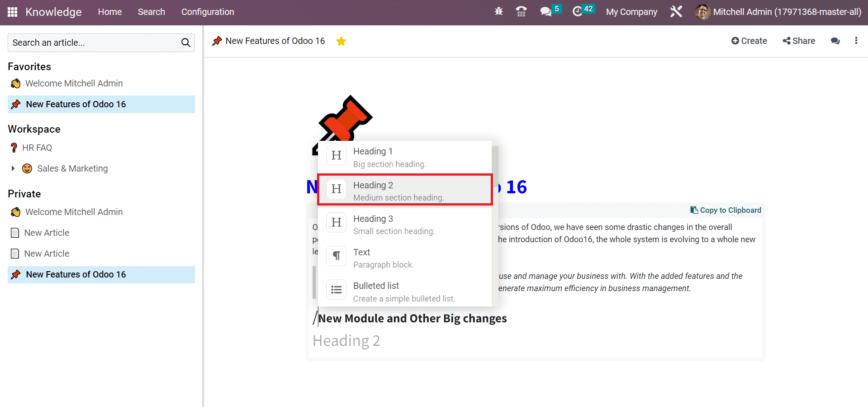Viewport: 868px width, 407px height.
Task: Click the Knowledge app title
Action: (x=53, y=12)
